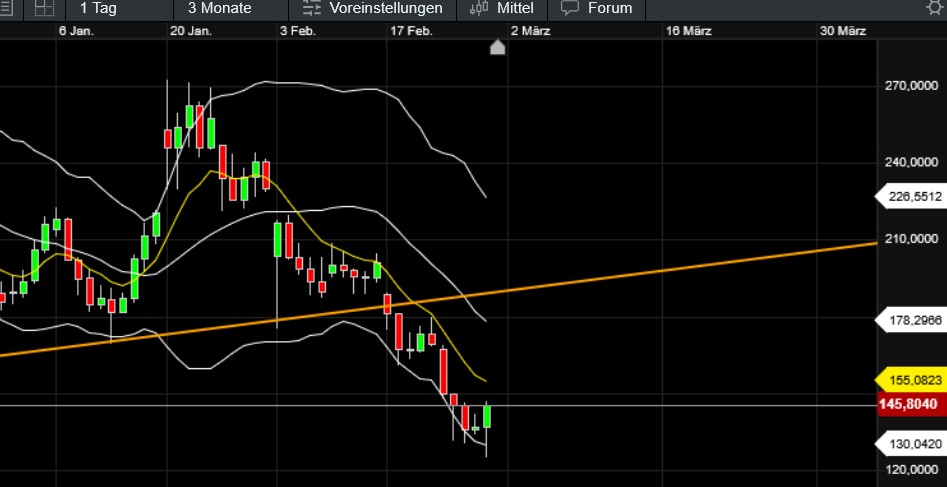Image resolution: width=947 pixels, height=487 pixels.
Task: Select the last green candlestick on the chart
Action: [x=487, y=417]
